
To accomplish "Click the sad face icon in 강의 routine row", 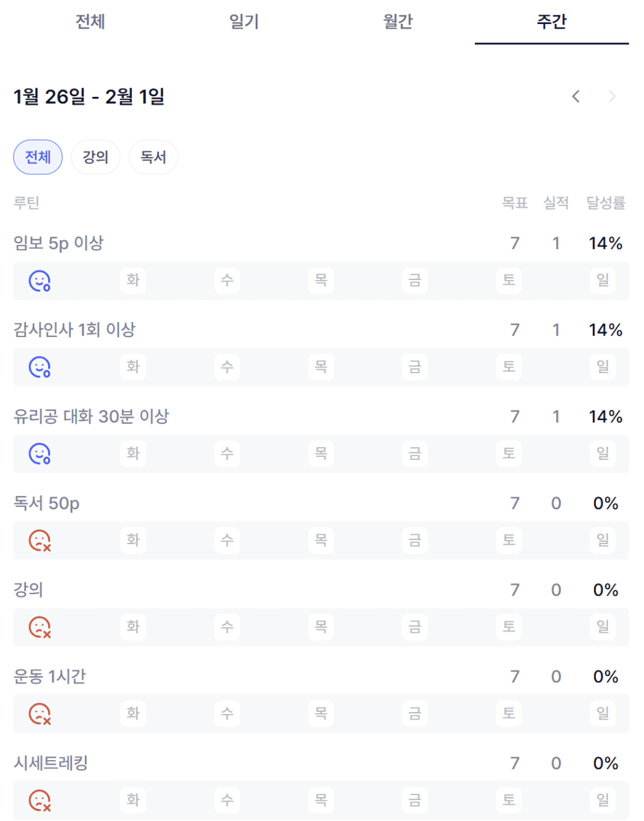I will 39,627.
